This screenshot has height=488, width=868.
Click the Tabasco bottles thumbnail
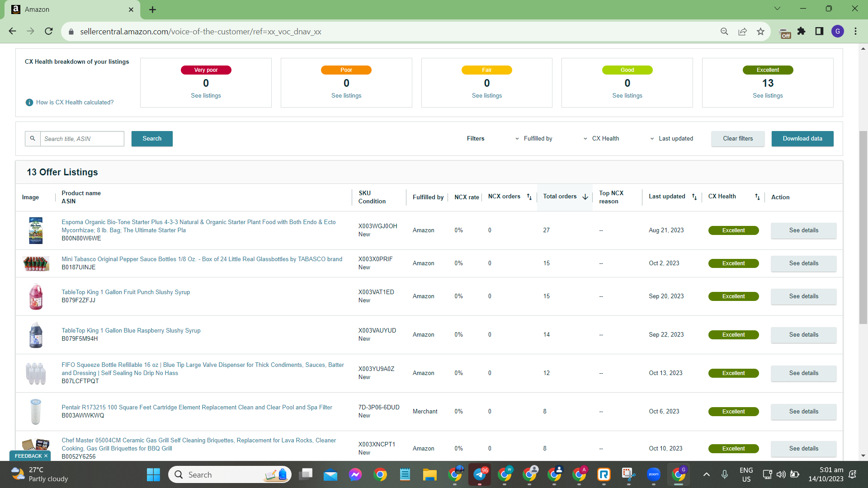pos(36,263)
